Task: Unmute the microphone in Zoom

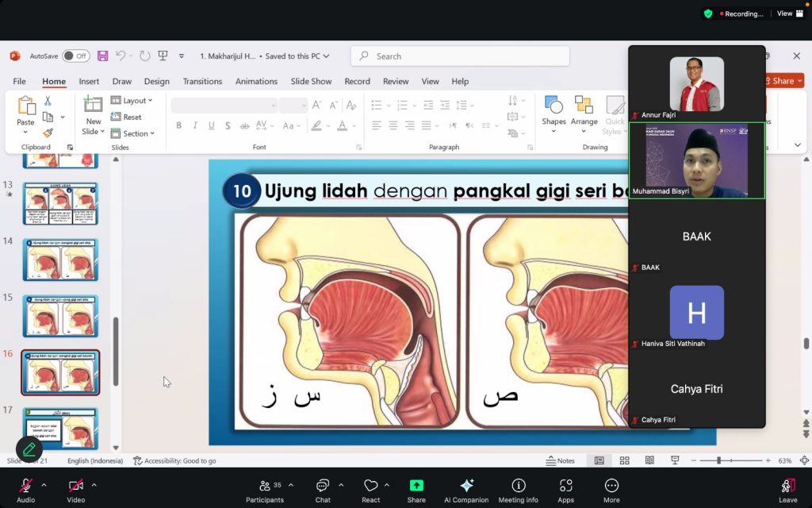Action: point(25,486)
